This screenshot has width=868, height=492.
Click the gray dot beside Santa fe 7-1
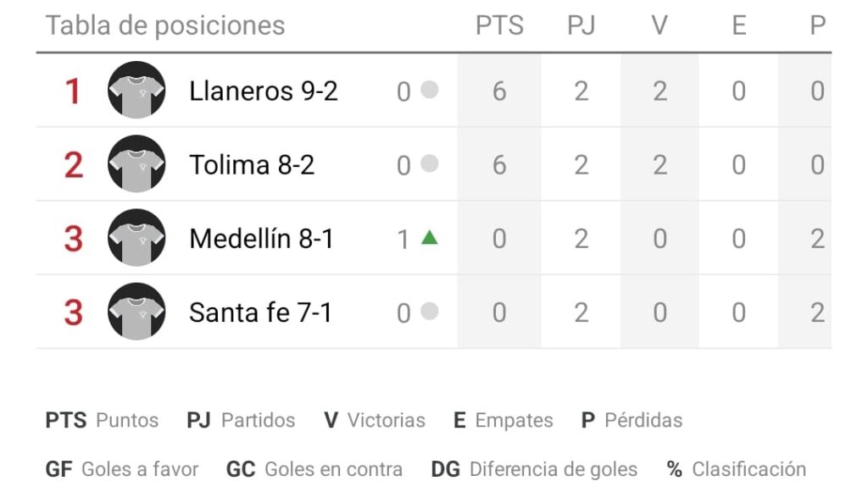tap(430, 312)
